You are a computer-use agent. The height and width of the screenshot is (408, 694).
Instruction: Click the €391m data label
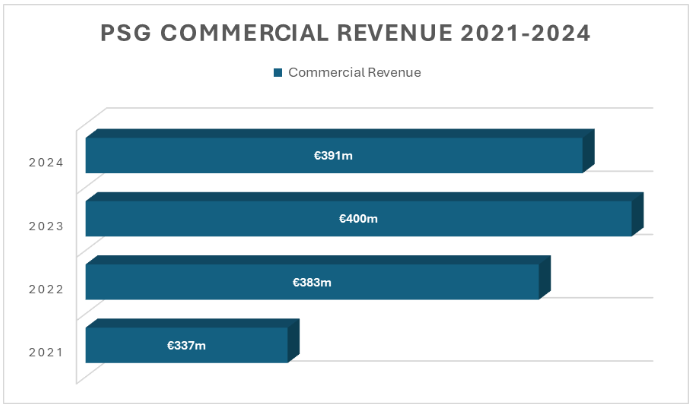(x=333, y=156)
